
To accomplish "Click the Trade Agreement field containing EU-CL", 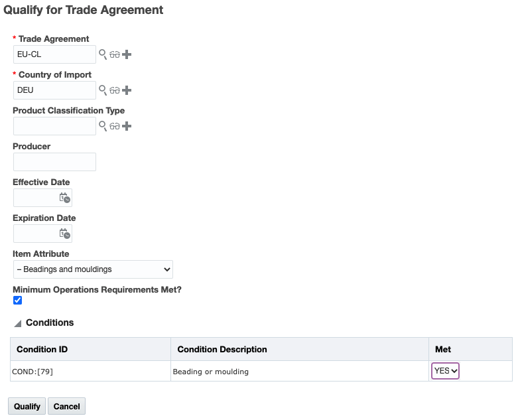I will pos(54,54).
